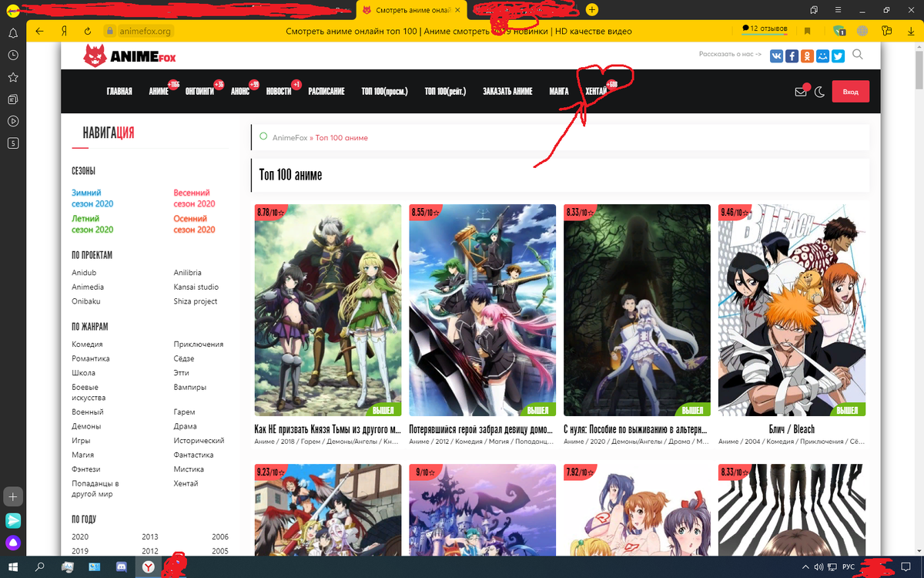Open the Anilibria project link
Screen dimensions: 924x578
pyautogui.click(x=188, y=273)
